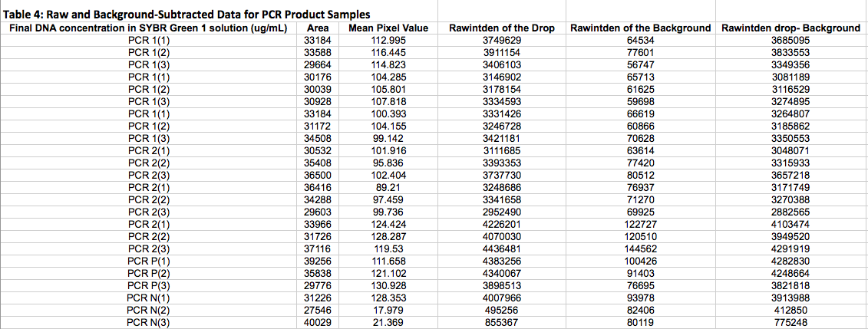Click the Rawintden of the Drop header
This screenshot has height=329, width=868.
[502, 28]
